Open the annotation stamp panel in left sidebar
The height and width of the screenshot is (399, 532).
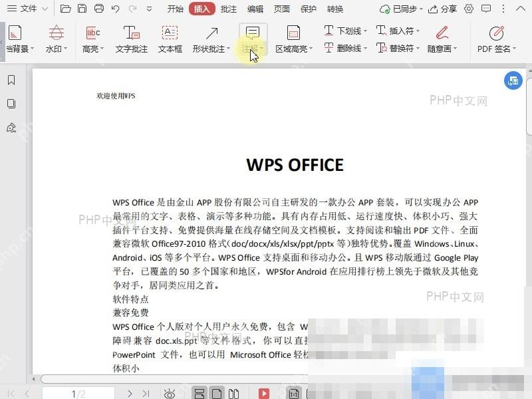click(x=11, y=128)
